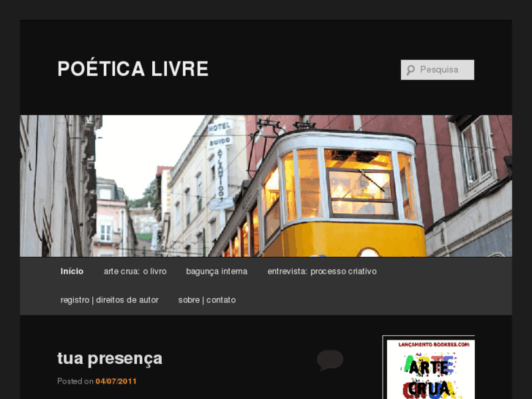
Task: Open the post titled tua presença
Action: pyautogui.click(x=110, y=359)
